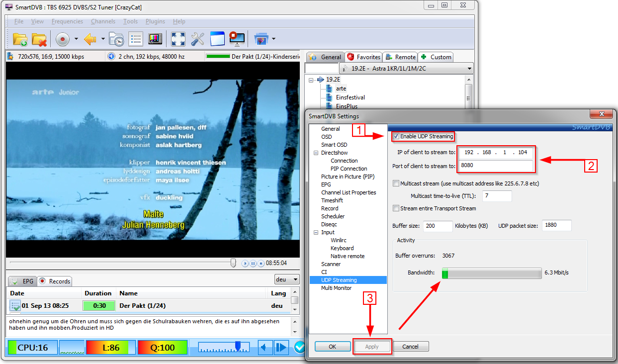
Task: Open the record button dropdown arrow
Action: [76, 39]
